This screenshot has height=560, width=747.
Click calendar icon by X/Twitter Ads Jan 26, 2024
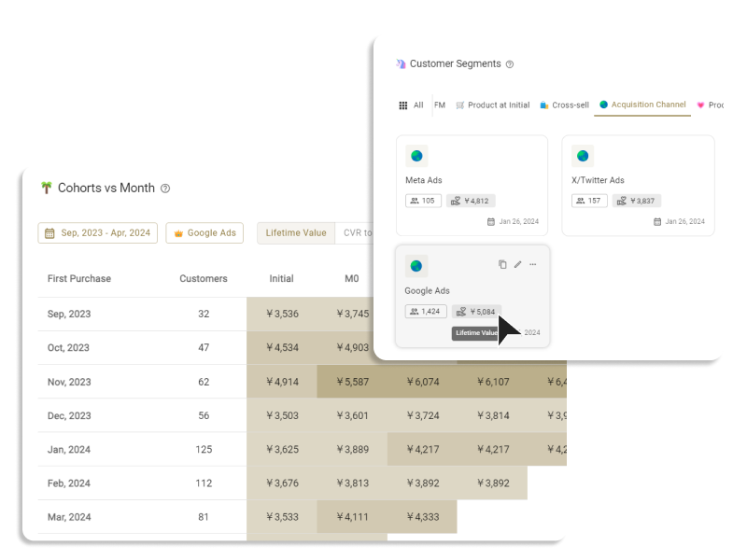coord(657,221)
